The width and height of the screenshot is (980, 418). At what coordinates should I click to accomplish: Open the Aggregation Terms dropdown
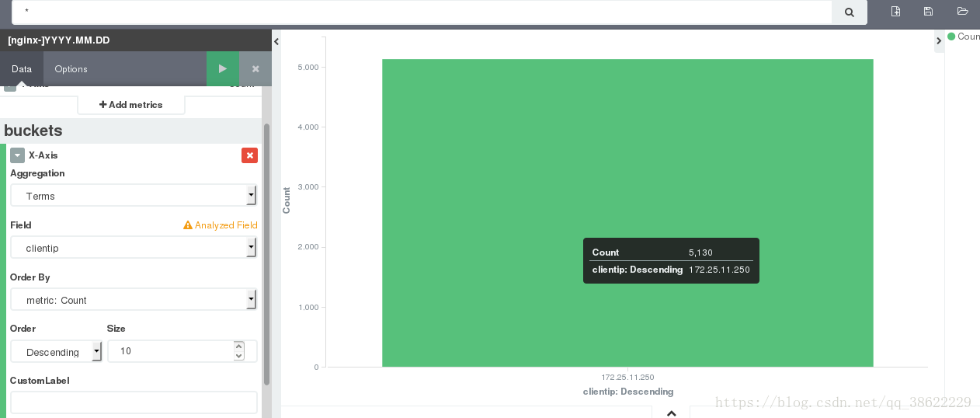click(133, 196)
